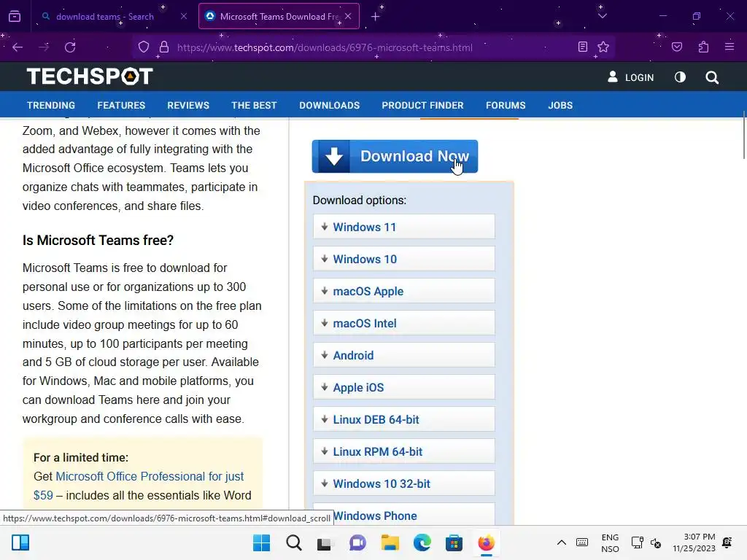Switch to download teams Search tab

click(113, 16)
